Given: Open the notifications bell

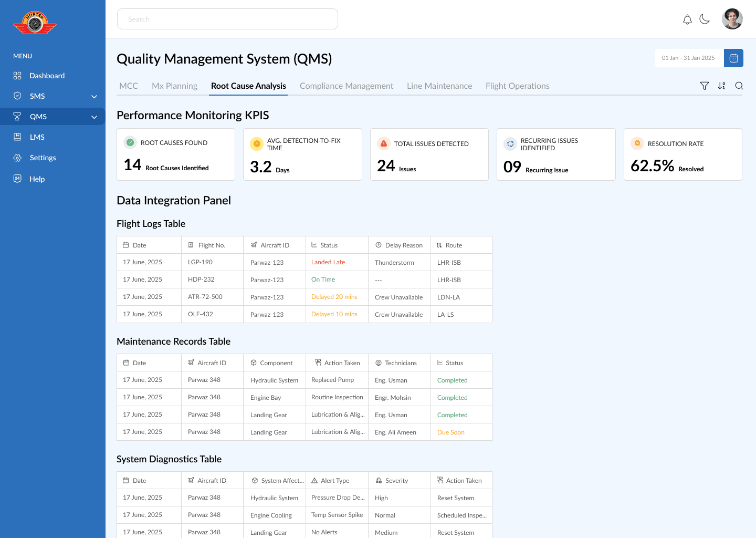Looking at the screenshot, I should click(x=687, y=19).
